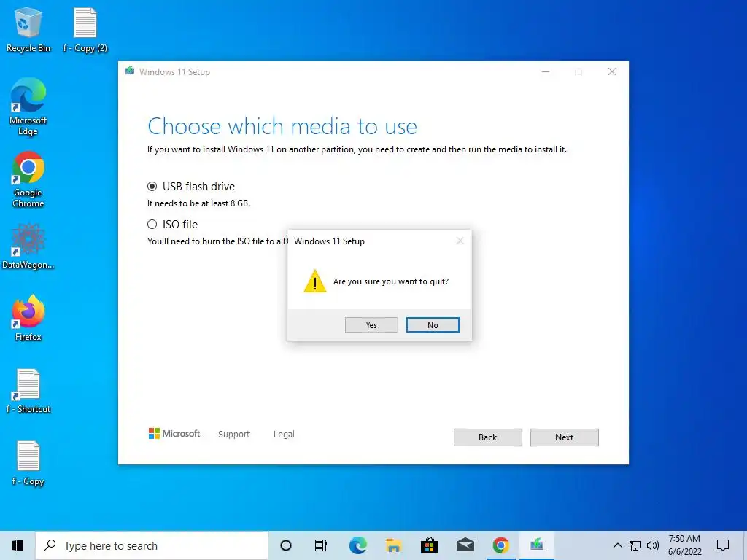747x560 pixels.
Task: Select the Firefox desktop shortcut
Action: [28, 318]
